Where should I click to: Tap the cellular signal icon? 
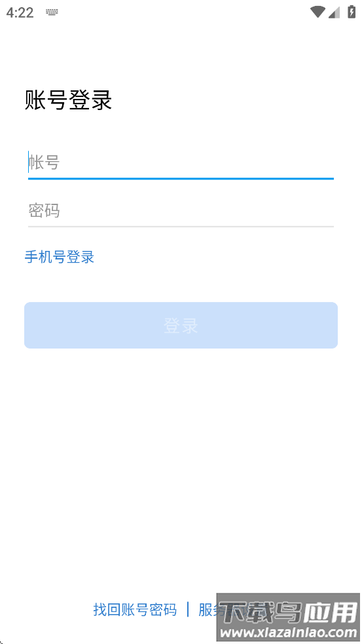click(x=335, y=12)
